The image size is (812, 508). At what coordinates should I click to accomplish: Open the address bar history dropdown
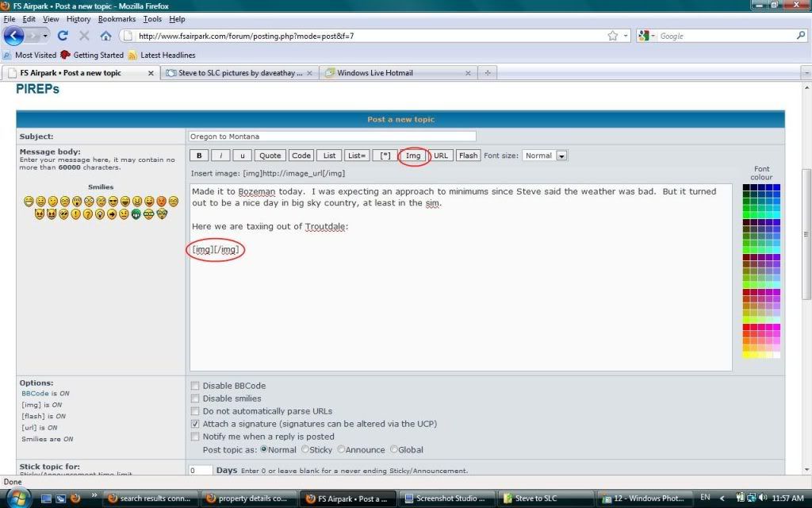click(x=626, y=36)
